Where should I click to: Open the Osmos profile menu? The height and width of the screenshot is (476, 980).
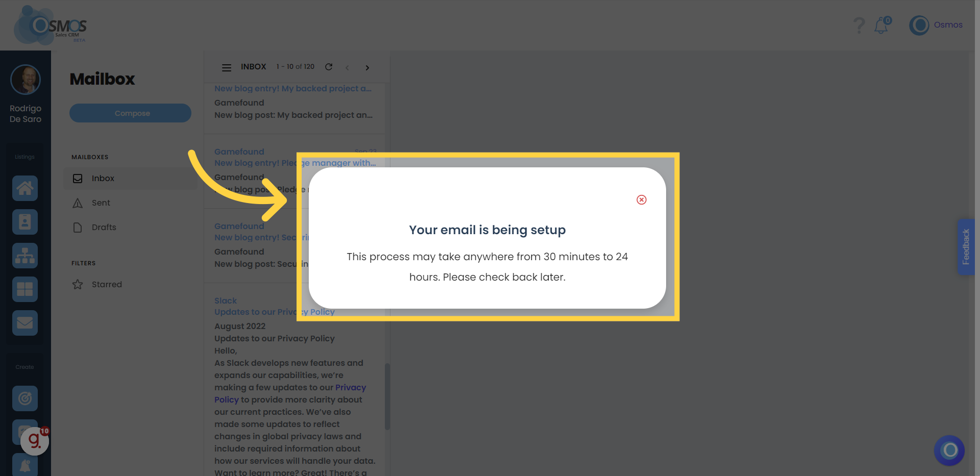point(936,25)
